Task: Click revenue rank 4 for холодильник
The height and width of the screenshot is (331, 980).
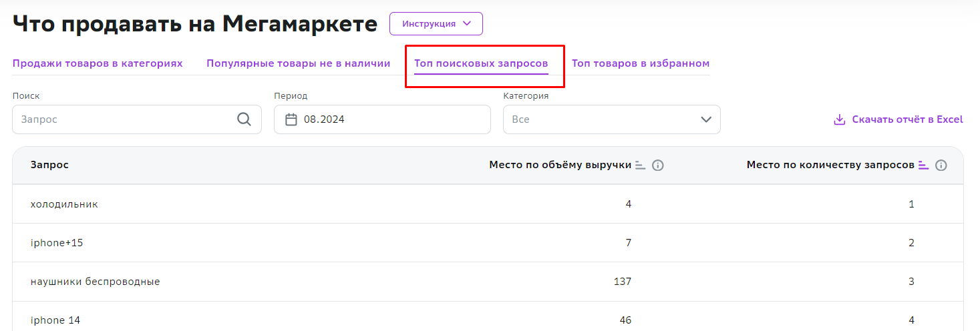Action: 629,204
